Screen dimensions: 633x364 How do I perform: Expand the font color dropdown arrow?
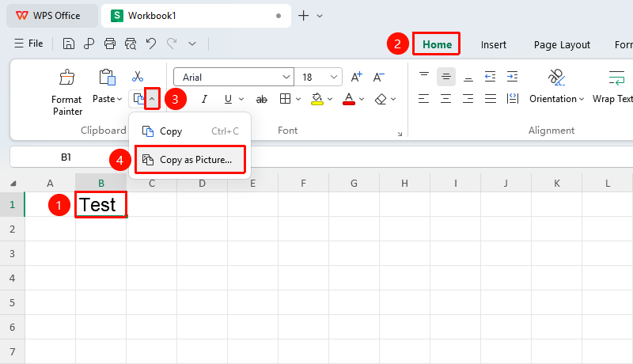point(362,99)
